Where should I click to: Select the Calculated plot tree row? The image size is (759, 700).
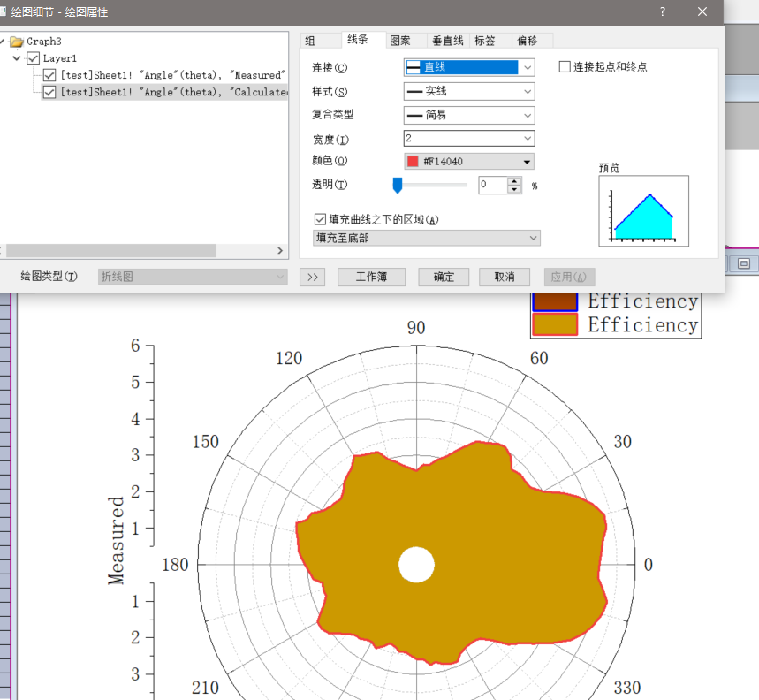point(173,92)
